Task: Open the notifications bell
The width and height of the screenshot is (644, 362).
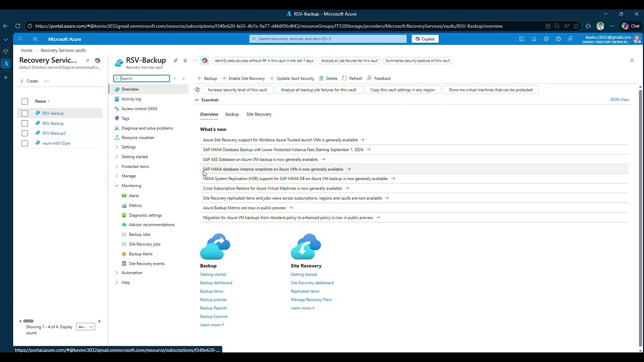Action: tap(534, 39)
